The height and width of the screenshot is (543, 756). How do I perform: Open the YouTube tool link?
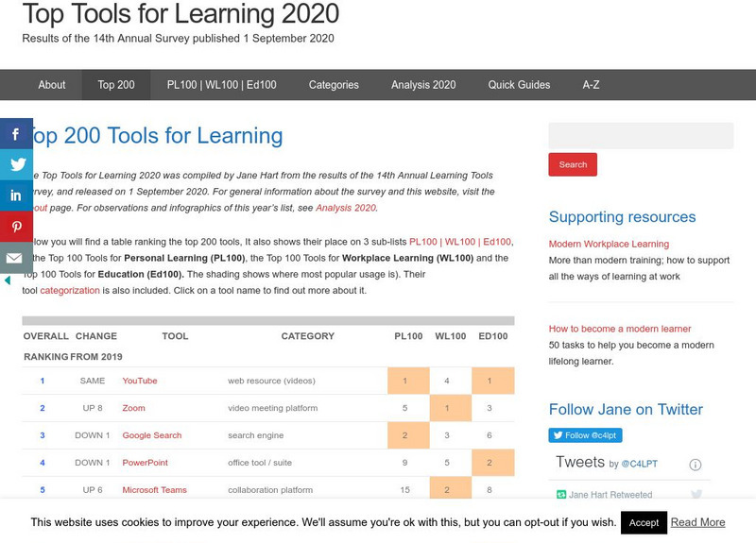pyautogui.click(x=140, y=381)
